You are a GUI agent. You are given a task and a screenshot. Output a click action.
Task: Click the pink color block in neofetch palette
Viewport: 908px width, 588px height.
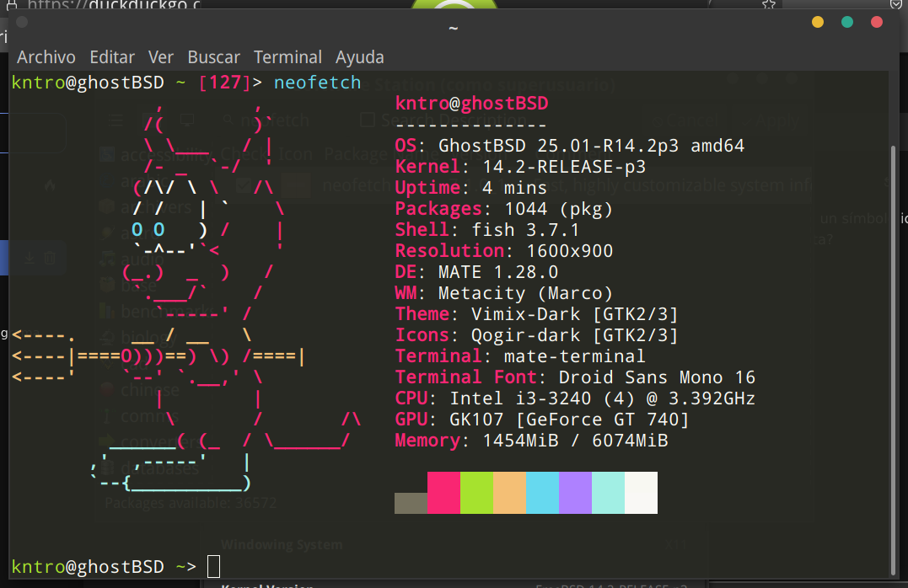click(443, 493)
